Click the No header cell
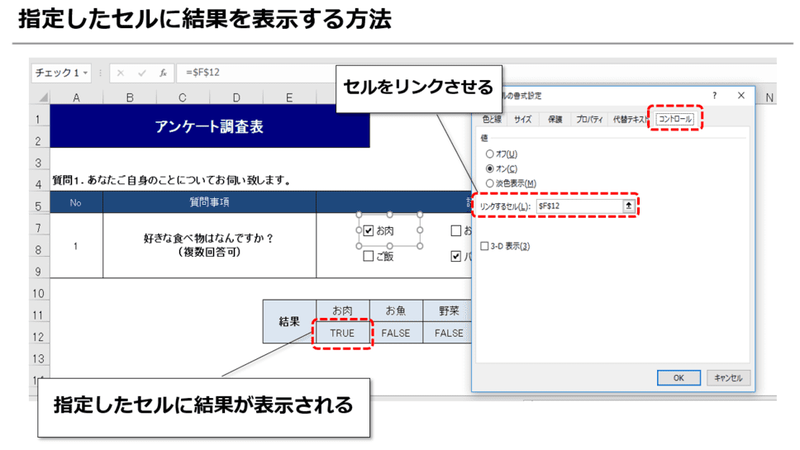 click(x=76, y=203)
